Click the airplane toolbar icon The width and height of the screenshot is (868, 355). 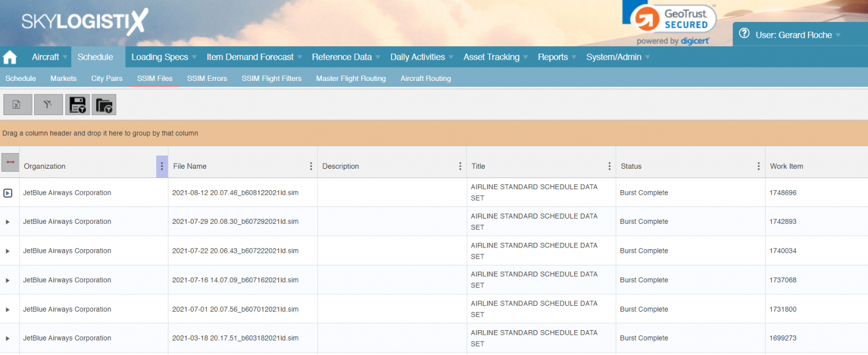(x=48, y=104)
